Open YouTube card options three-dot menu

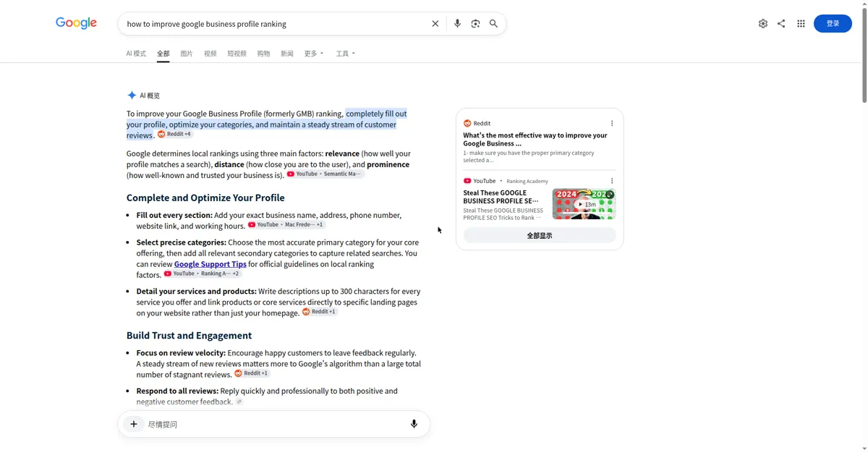tap(612, 181)
